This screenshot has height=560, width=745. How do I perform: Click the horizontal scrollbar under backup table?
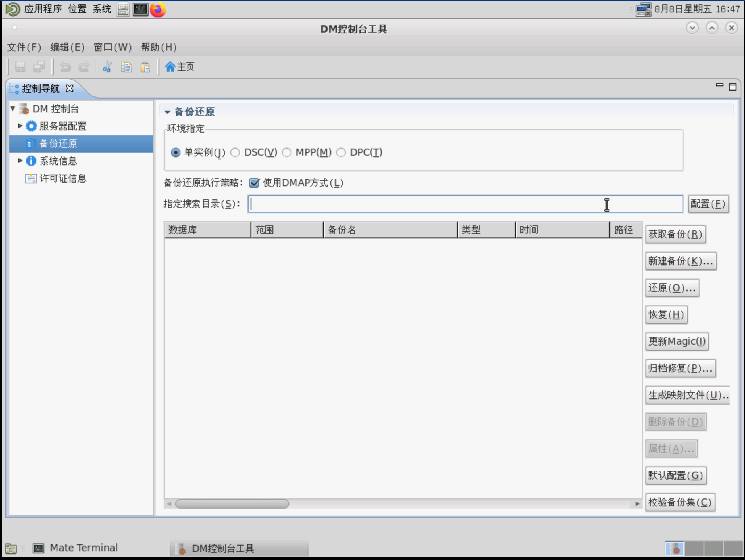tap(232, 503)
